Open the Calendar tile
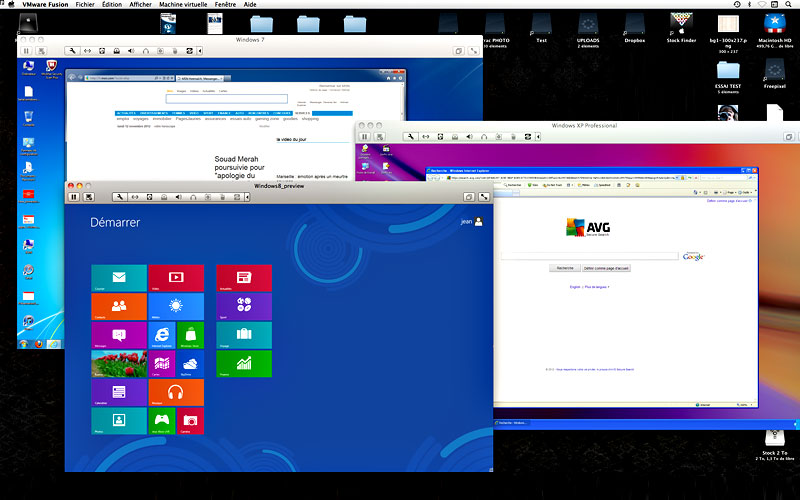 [x=119, y=392]
